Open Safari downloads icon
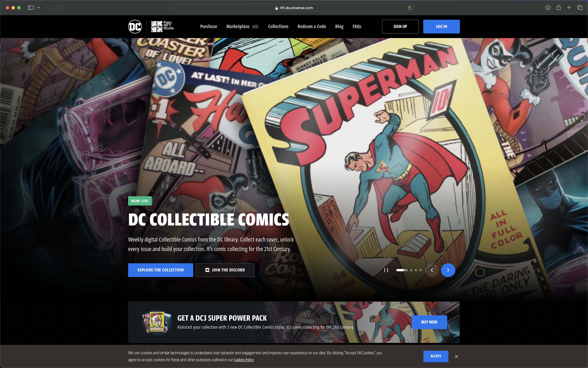 [x=548, y=8]
